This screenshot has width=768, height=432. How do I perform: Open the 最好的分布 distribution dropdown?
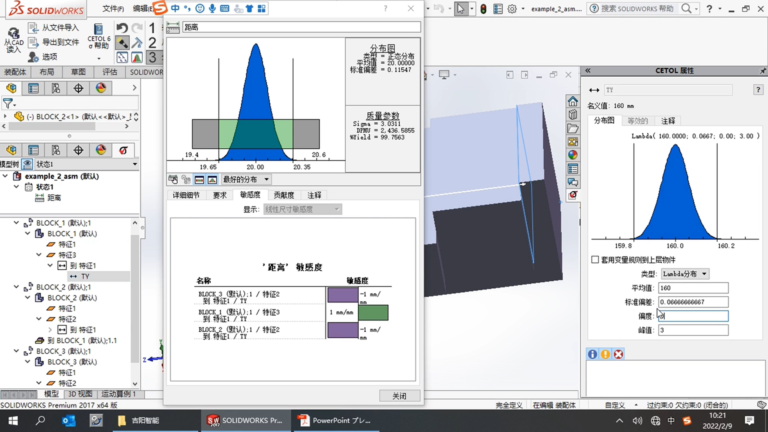coord(246,180)
